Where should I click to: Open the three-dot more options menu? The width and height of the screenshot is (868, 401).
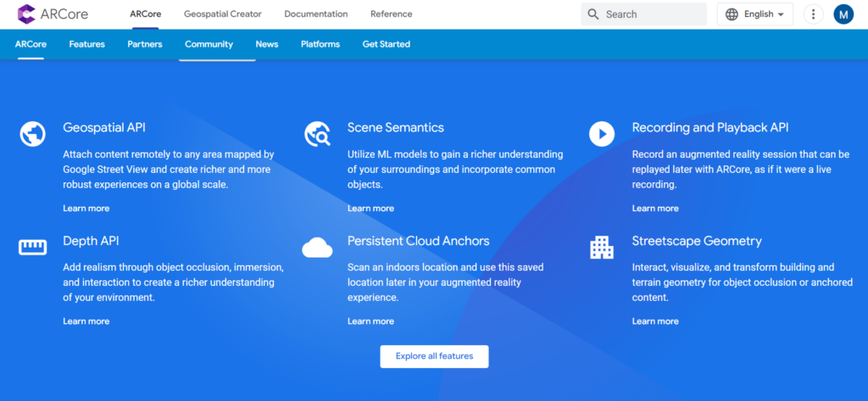(813, 14)
